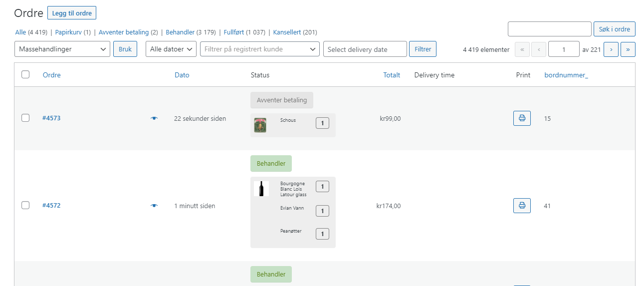Jump to last page of orders
This screenshot has width=644, height=286.
pos(628,49)
